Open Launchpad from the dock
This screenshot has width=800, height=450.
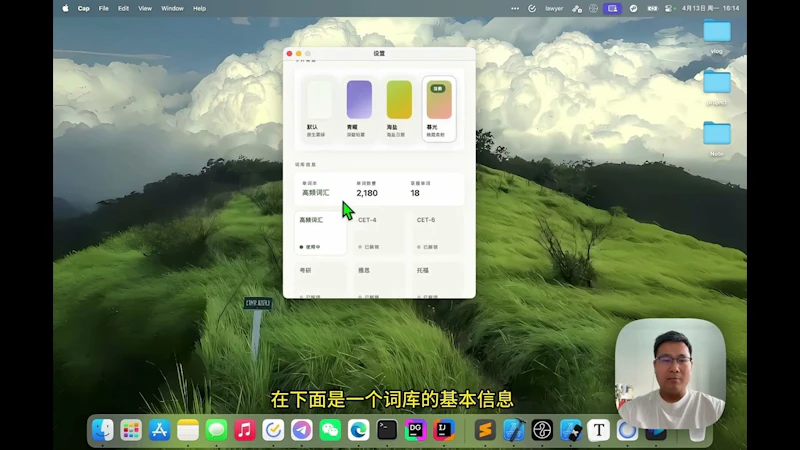click(131, 430)
